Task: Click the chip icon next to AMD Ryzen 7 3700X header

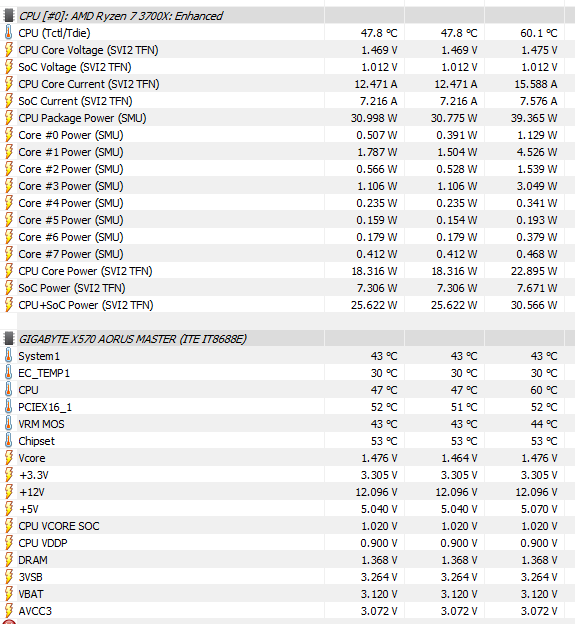Action: pos(8,16)
